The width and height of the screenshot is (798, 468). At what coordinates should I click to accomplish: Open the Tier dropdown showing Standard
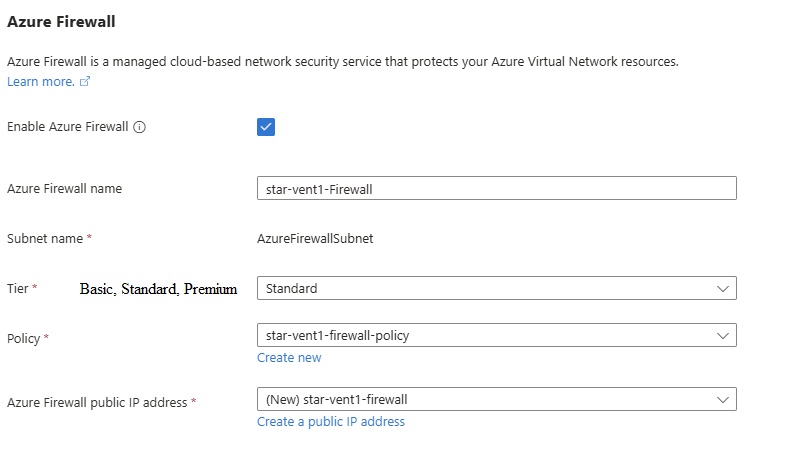pos(480,288)
